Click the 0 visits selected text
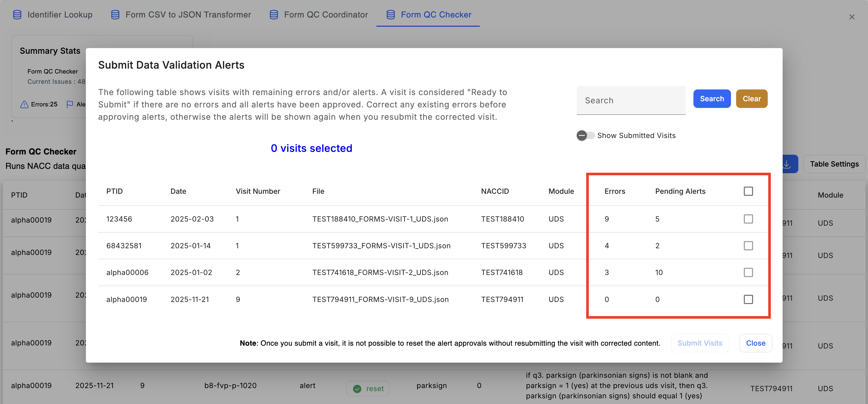 tap(311, 148)
